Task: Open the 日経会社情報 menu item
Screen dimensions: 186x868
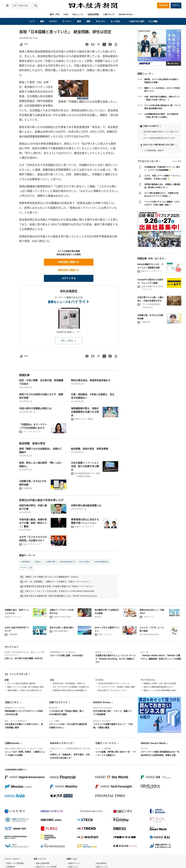Action: tap(93, 14)
